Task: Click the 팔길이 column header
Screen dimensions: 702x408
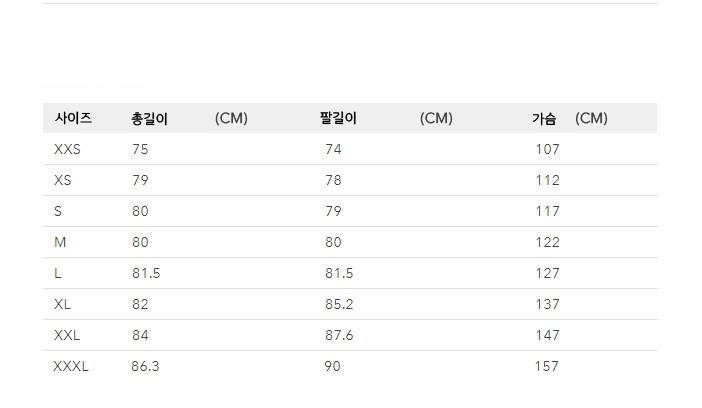Action: pyautogui.click(x=338, y=118)
